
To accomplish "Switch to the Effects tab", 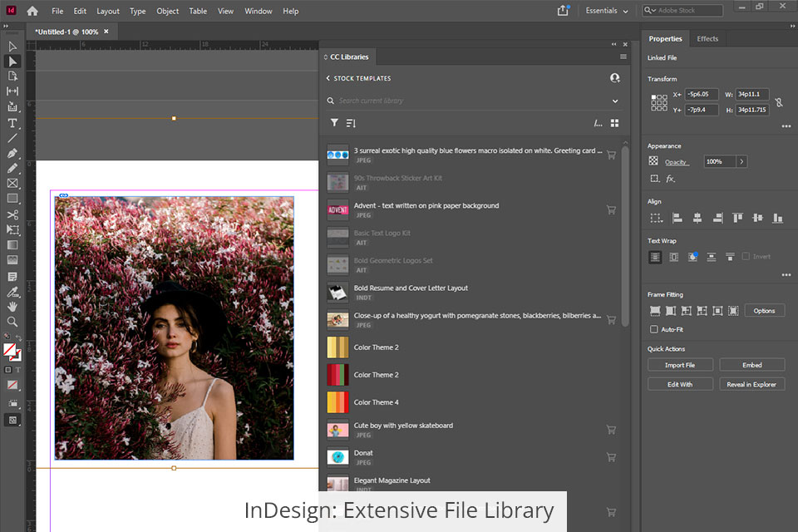I will pos(707,39).
